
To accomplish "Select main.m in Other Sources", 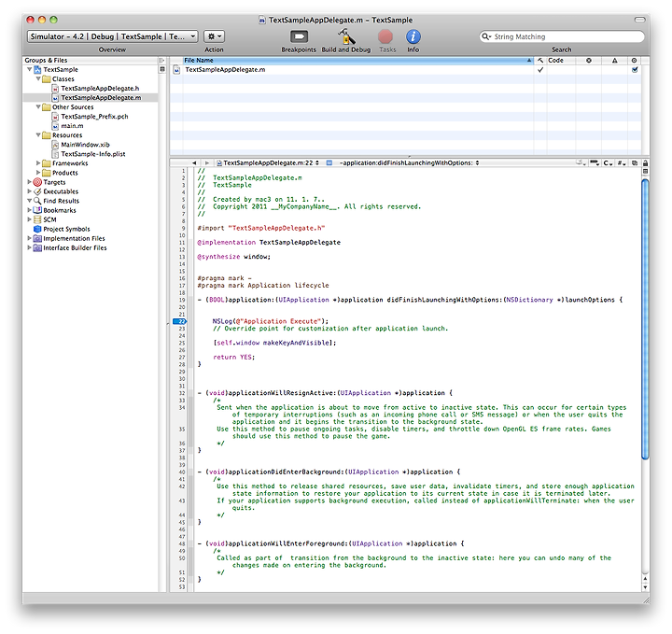I will pos(72,126).
